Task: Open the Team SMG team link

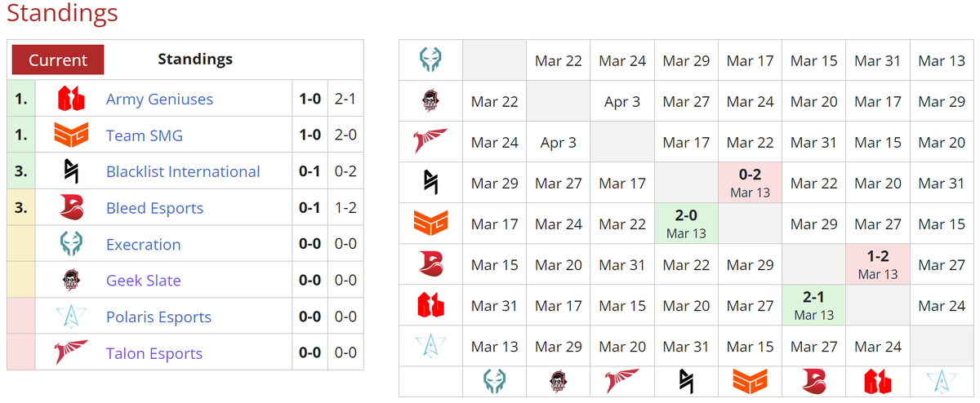Action: (x=145, y=135)
